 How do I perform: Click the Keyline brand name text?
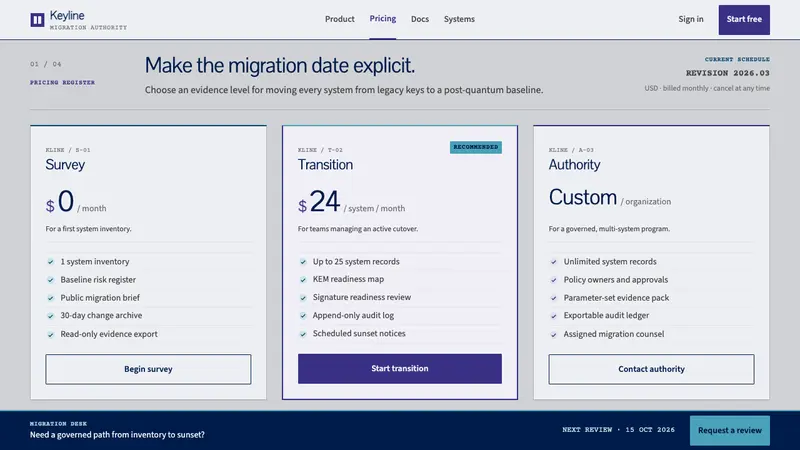click(67, 15)
